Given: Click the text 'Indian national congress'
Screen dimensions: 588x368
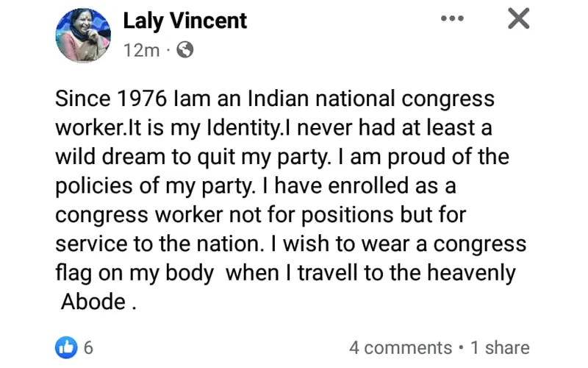Looking at the screenshot, I should click(x=371, y=99).
